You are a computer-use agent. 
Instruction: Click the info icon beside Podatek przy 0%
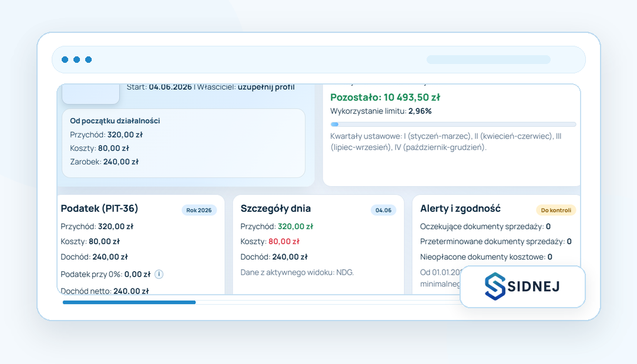point(159,274)
